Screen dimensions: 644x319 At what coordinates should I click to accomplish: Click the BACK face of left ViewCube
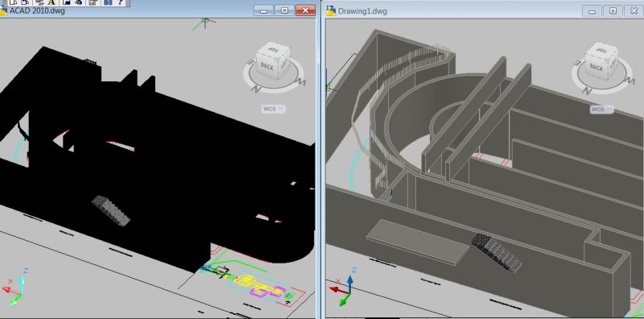point(267,66)
